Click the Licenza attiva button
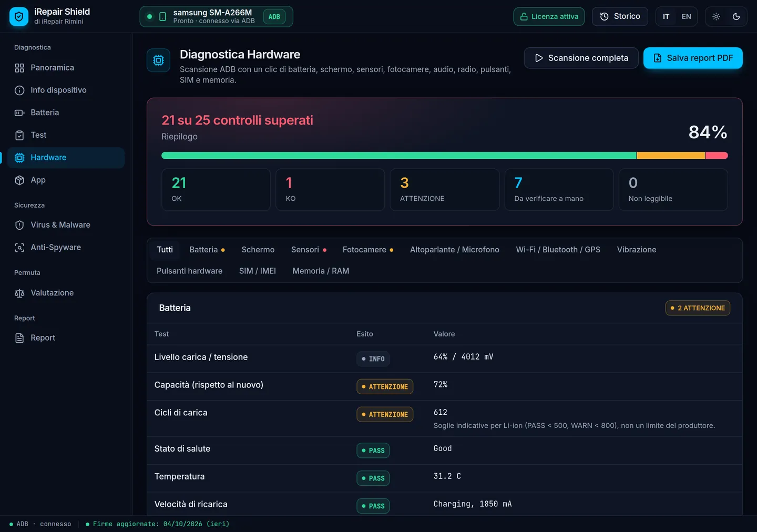 [x=549, y=16]
